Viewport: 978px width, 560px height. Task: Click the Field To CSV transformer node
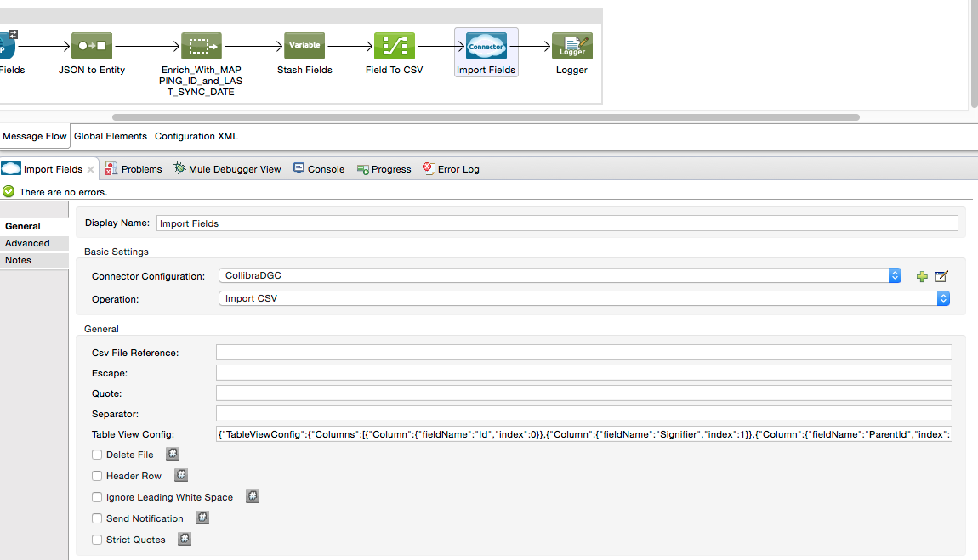(395, 46)
